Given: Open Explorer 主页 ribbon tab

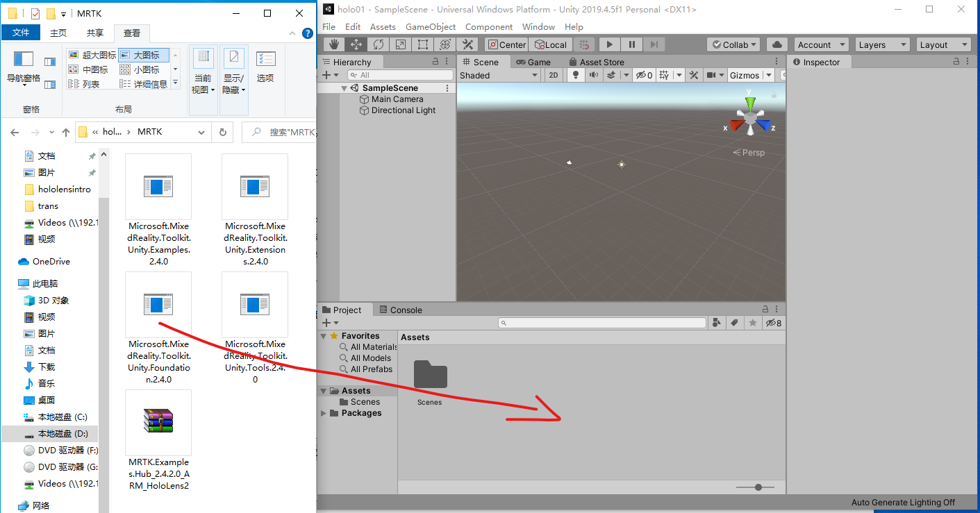Looking at the screenshot, I should pos(58,33).
